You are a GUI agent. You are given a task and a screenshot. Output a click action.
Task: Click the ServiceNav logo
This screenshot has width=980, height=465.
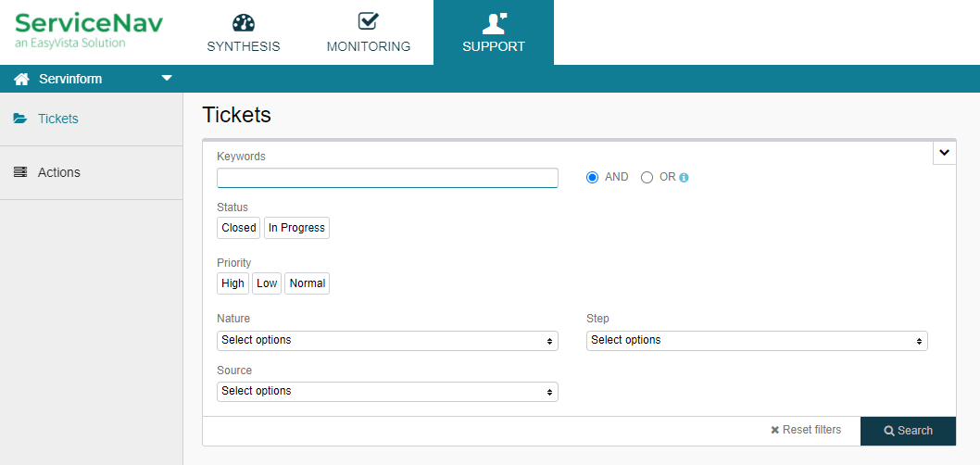89,30
